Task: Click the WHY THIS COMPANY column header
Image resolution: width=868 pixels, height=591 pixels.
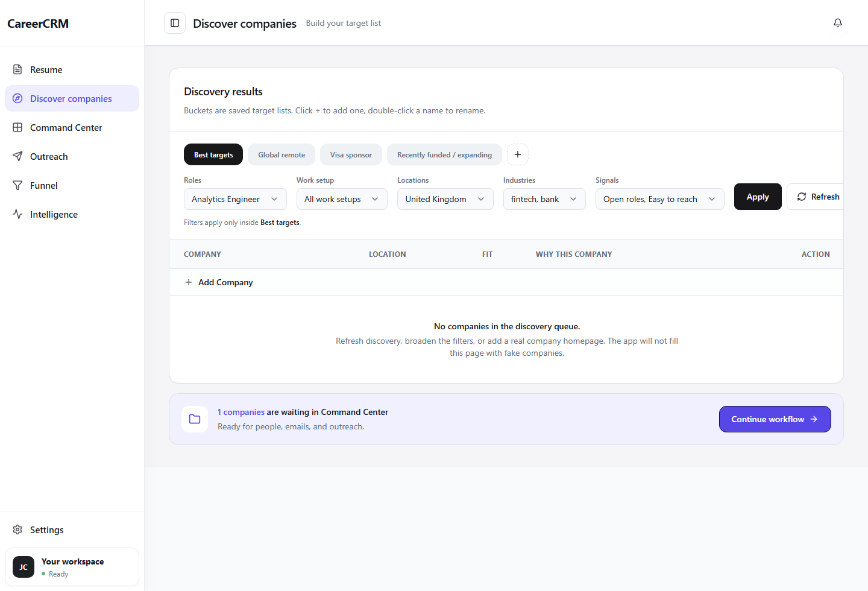Action: tap(574, 254)
